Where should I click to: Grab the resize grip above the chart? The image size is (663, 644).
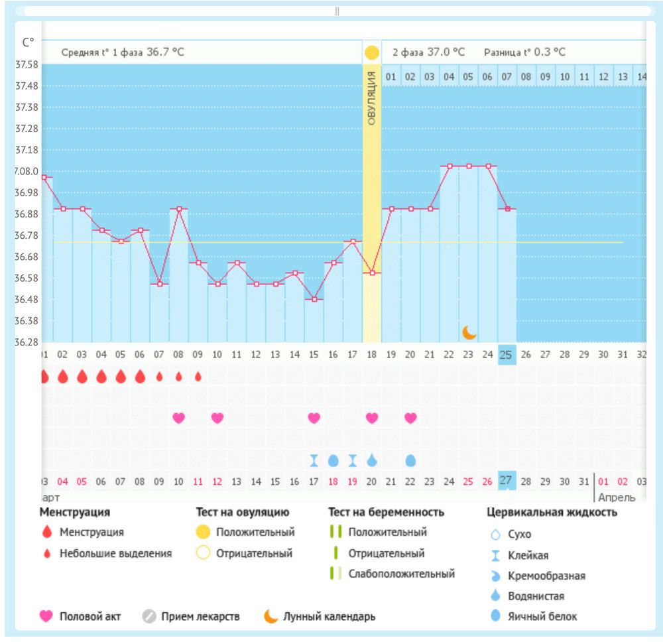(x=337, y=11)
